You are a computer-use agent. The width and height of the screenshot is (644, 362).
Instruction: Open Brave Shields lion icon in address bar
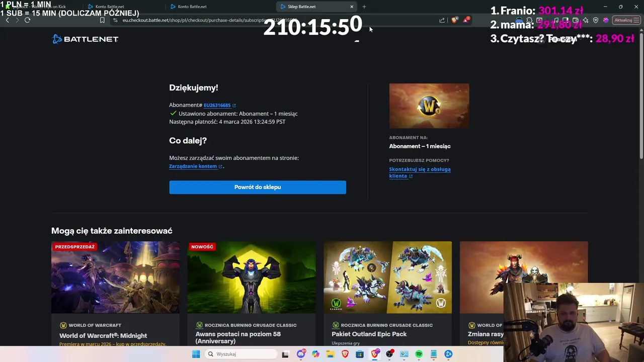tap(454, 20)
